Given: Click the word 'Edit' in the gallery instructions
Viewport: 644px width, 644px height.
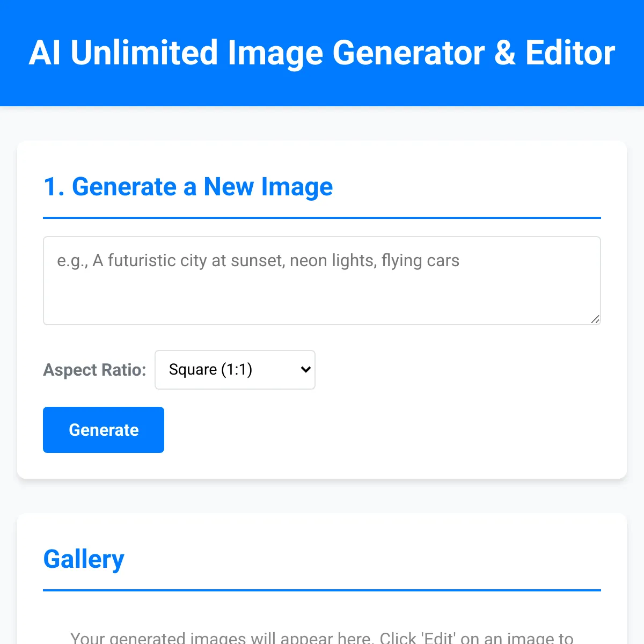Looking at the screenshot, I should (441, 638).
